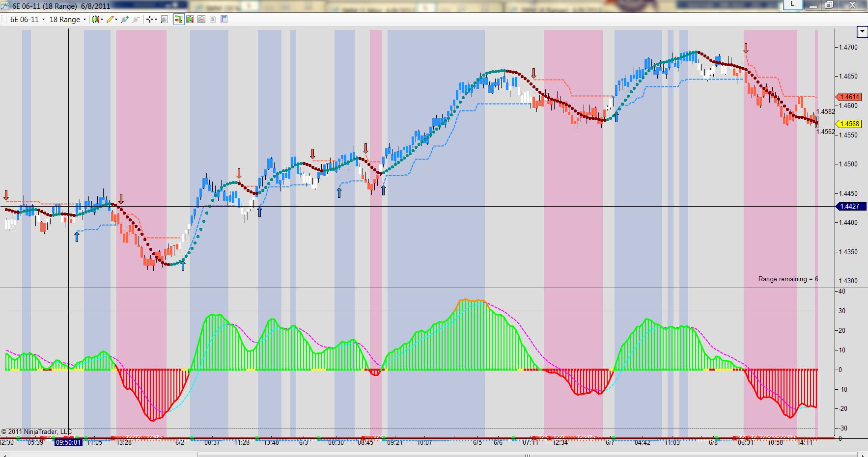
Task: Open the Indicators line chart icon
Action: (201, 20)
